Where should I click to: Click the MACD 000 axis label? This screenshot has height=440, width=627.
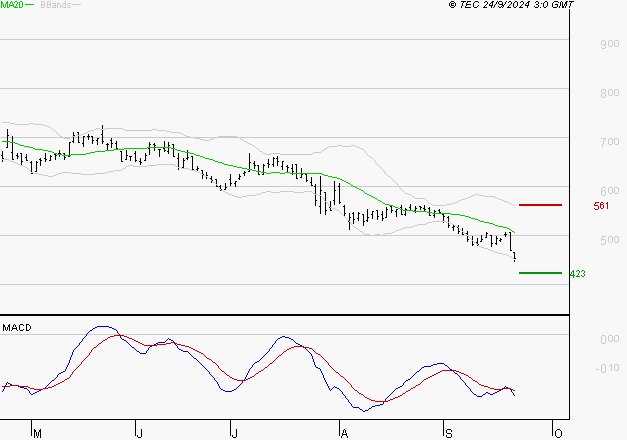610,339
